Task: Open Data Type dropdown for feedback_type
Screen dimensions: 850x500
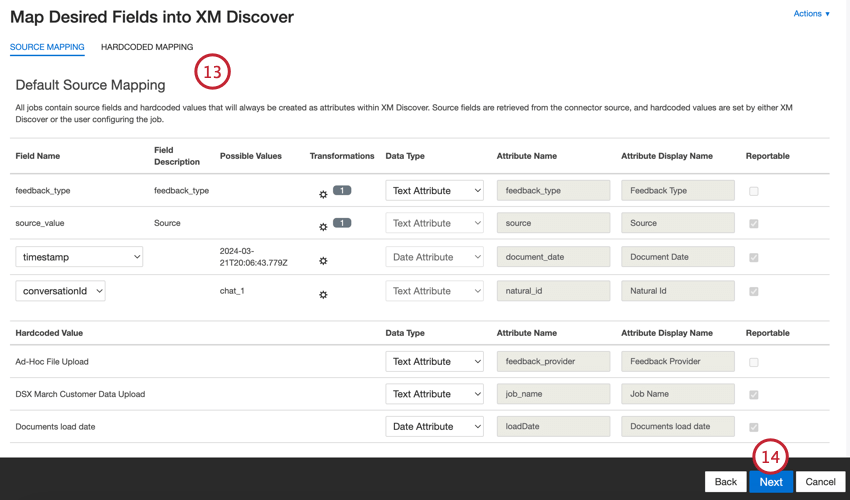Action: point(434,190)
